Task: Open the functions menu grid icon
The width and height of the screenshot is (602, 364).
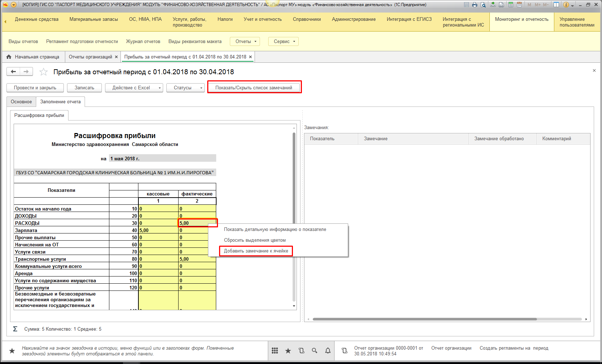Action: pos(275,351)
